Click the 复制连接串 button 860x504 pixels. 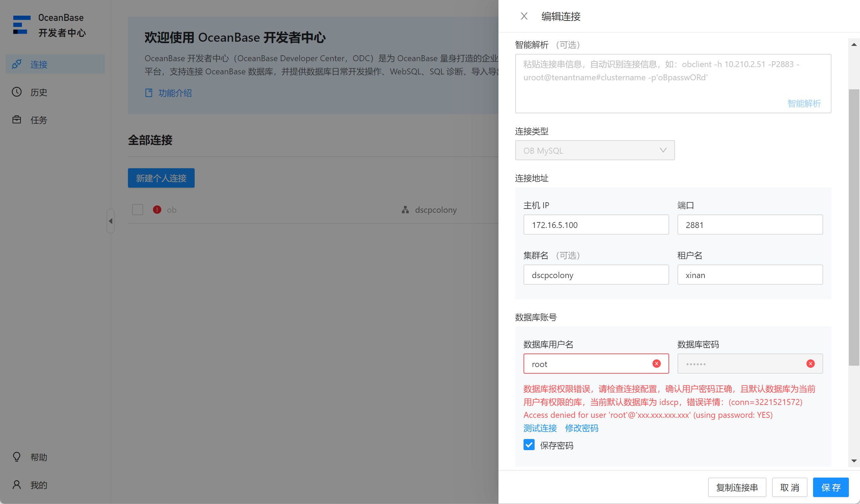pyautogui.click(x=737, y=487)
